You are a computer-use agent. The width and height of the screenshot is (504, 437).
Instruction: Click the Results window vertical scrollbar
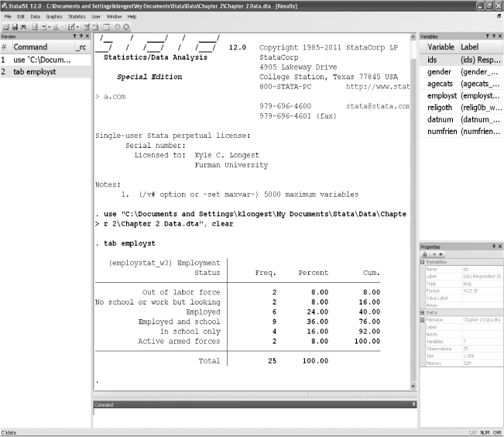pyautogui.click(x=413, y=209)
